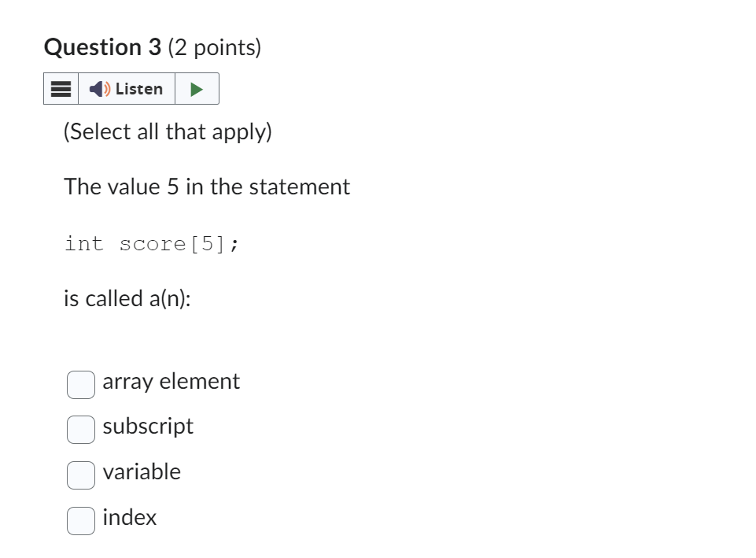The height and width of the screenshot is (558, 756).
Task: Click the 'array element' answer text
Action: pos(171,382)
